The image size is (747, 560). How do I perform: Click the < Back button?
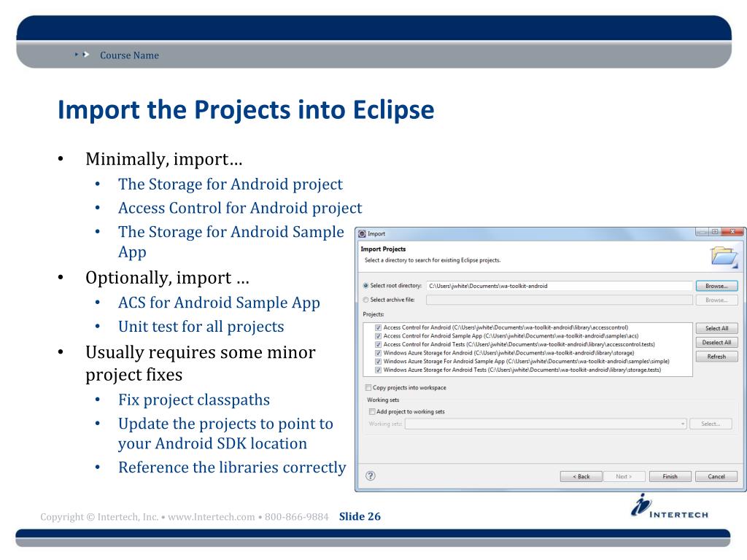581,476
